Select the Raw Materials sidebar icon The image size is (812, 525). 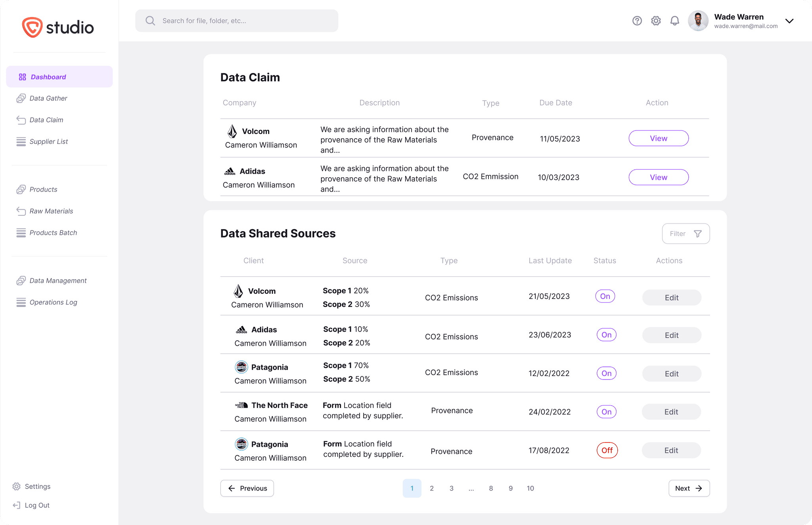[21, 211]
